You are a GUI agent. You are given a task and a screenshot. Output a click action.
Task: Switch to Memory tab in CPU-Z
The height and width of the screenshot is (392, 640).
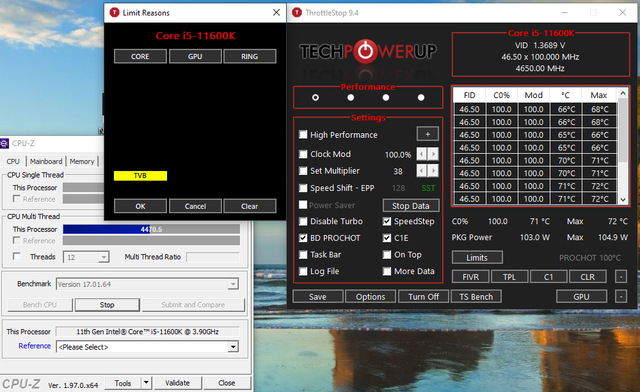(82, 161)
